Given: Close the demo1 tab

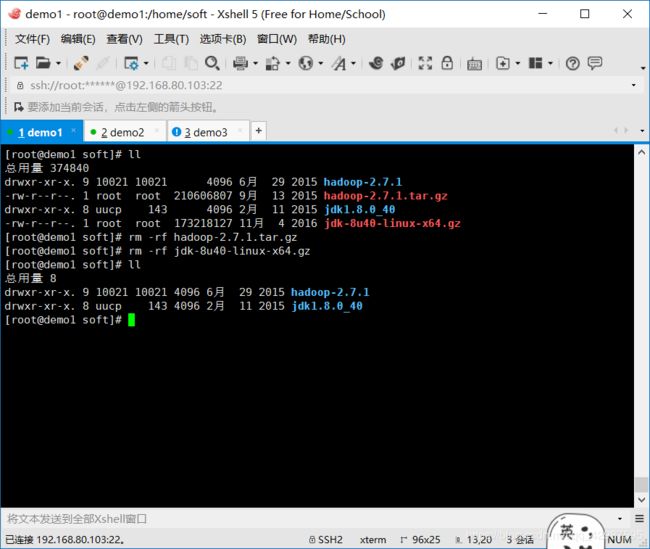Looking at the screenshot, I should click(74, 131).
